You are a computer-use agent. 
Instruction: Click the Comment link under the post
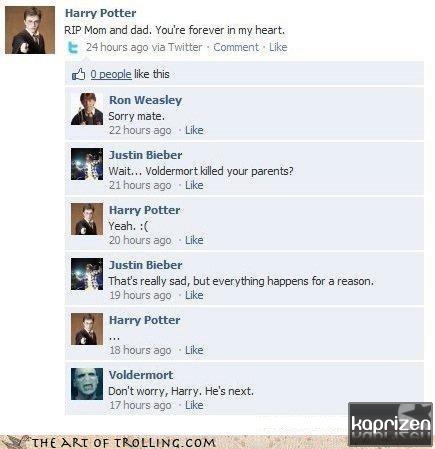click(x=236, y=47)
